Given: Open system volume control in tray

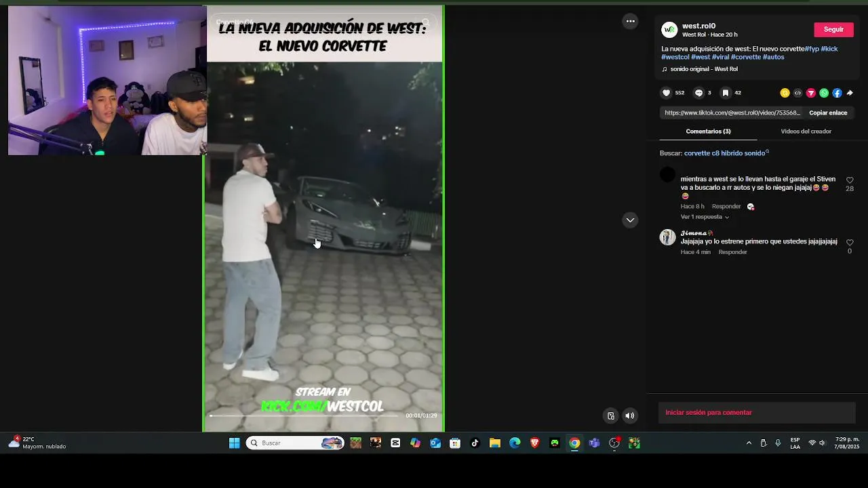Looking at the screenshot, I should [822, 443].
